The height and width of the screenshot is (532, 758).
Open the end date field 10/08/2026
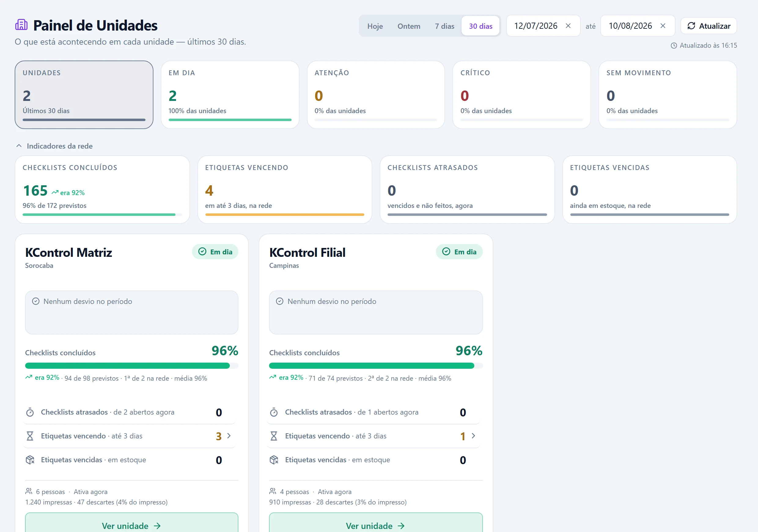click(x=638, y=26)
